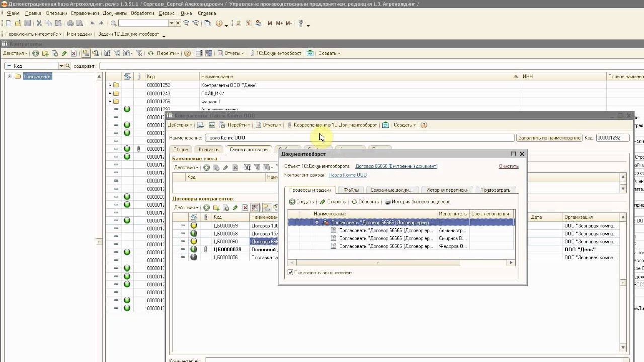This screenshot has width=644, height=362.
Task: Click Add contract icon in Договоры контрагентов toolbar
Action: coord(206,208)
